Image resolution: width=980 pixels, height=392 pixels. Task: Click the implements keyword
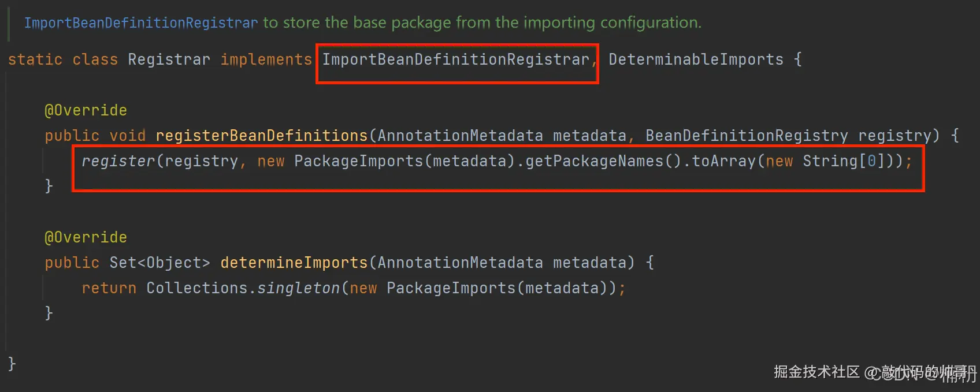click(x=266, y=59)
